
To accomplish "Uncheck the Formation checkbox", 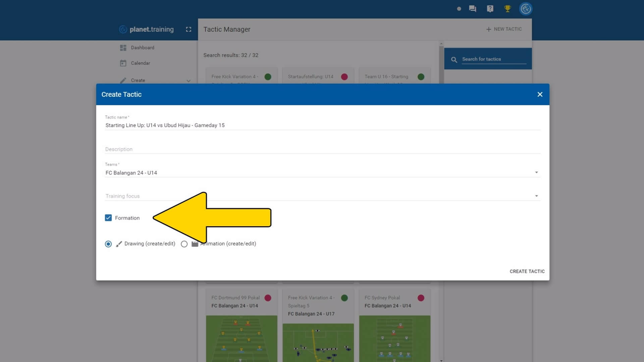I will point(108,218).
